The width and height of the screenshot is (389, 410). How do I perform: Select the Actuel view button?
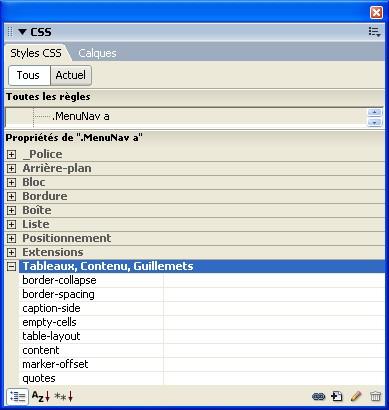(71, 75)
